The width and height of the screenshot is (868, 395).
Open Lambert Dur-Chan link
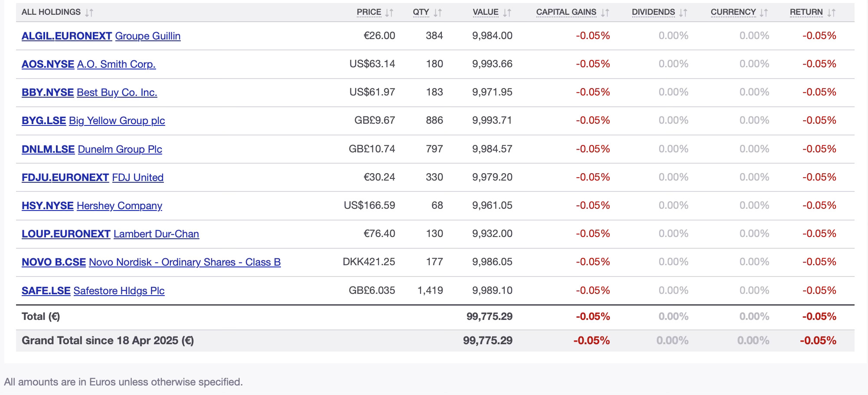click(156, 234)
